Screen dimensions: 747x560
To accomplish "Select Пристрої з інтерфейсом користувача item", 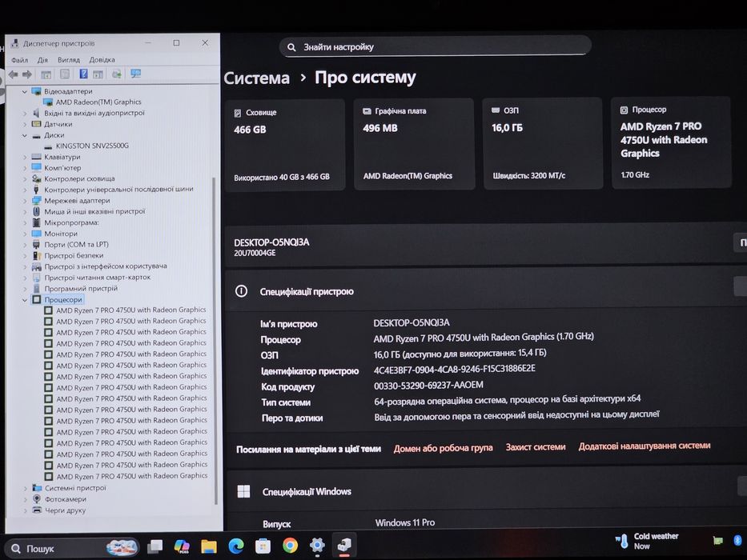I will pyautogui.click(x=106, y=266).
